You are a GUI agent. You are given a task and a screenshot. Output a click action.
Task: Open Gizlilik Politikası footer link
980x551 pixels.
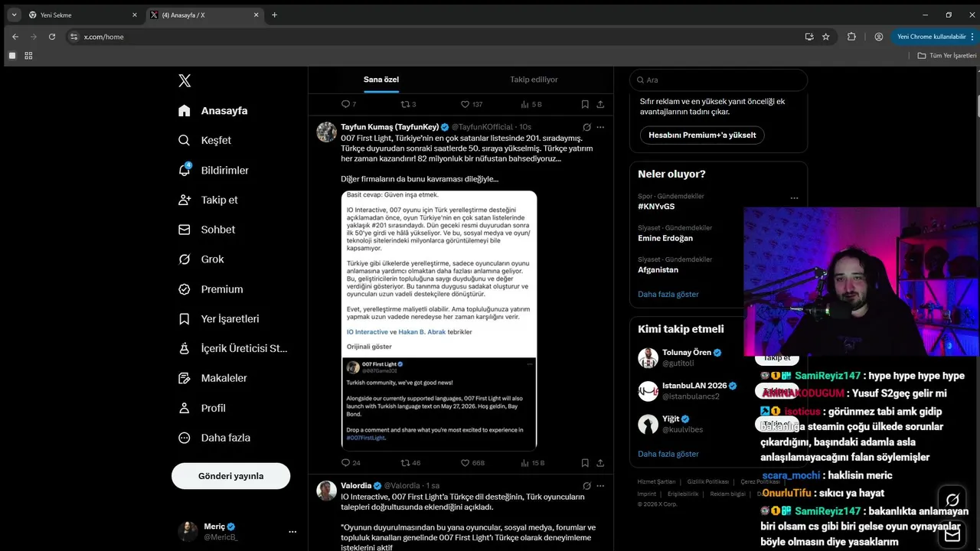(707, 481)
